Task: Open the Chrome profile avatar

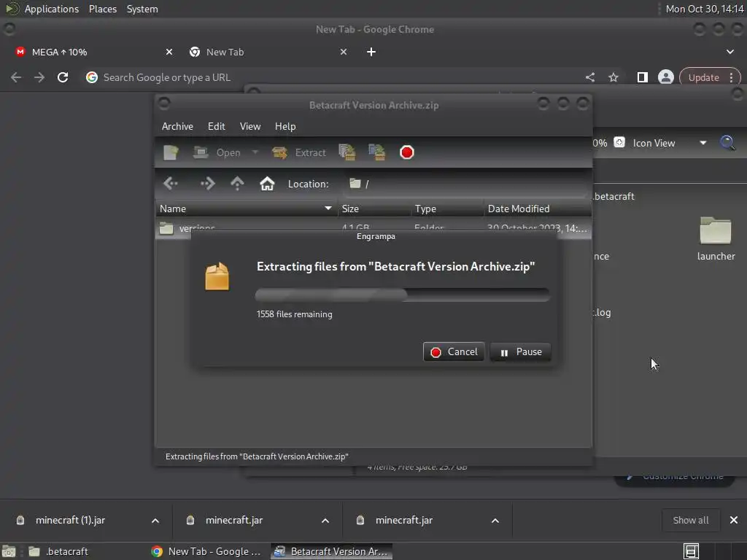Action: point(665,77)
